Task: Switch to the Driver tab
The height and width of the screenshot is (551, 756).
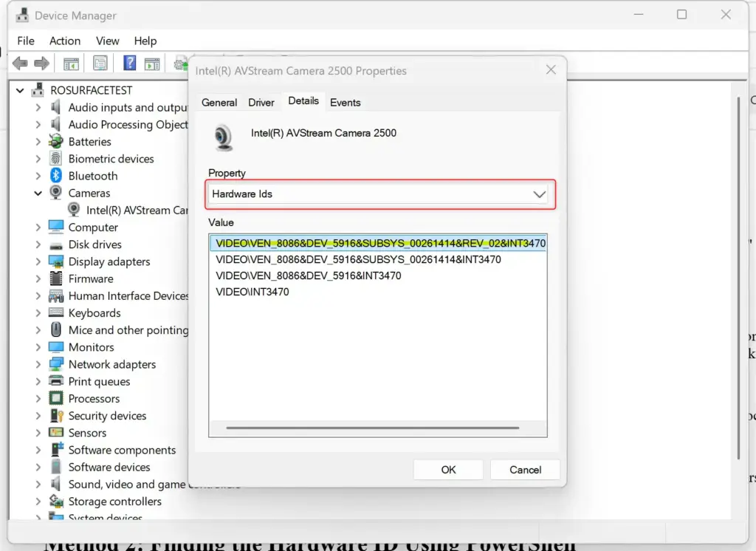Action: (x=261, y=102)
